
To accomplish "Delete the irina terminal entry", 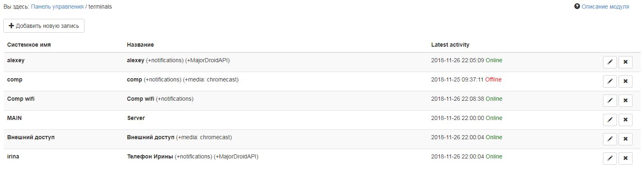I will (625, 158).
